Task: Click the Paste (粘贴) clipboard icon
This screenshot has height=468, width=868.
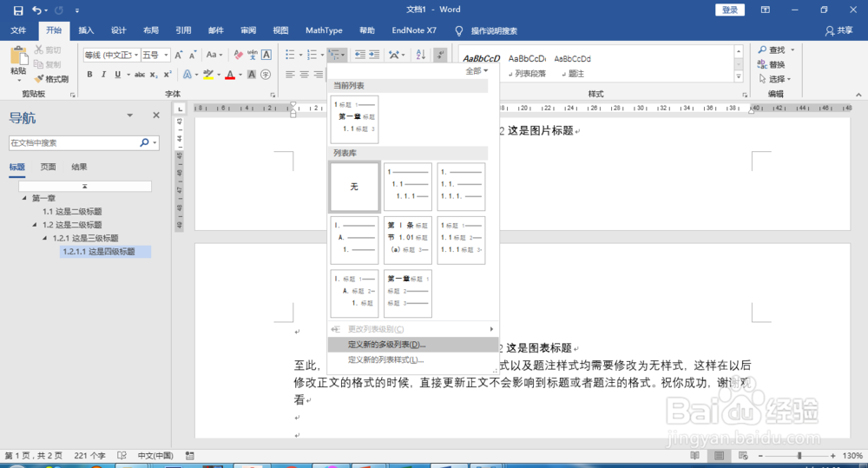Action: (18, 56)
